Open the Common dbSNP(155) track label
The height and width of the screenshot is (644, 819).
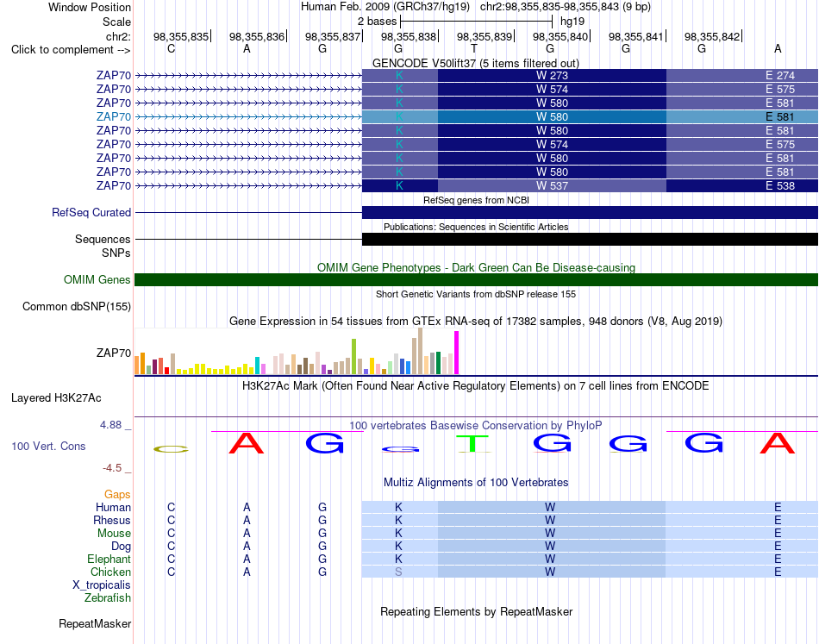[77, 307]
